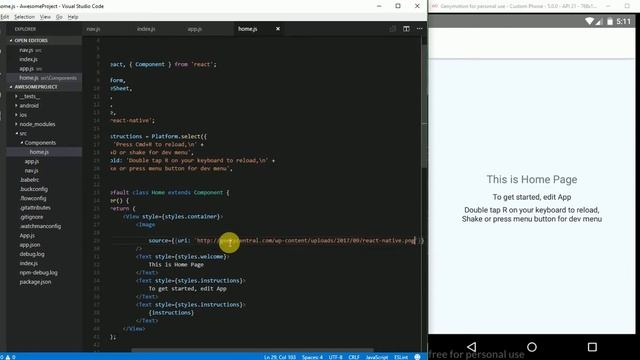Screen dimensions: 640x360
Task: Click the open changes icon in editor toolbar
Action: point(393,29)
